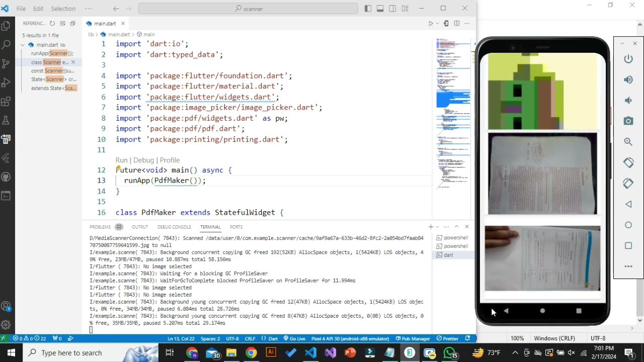Viewport: 644px width, 362px height.
Task: Change the Dart language mode
Action: [x=270, y=338]
